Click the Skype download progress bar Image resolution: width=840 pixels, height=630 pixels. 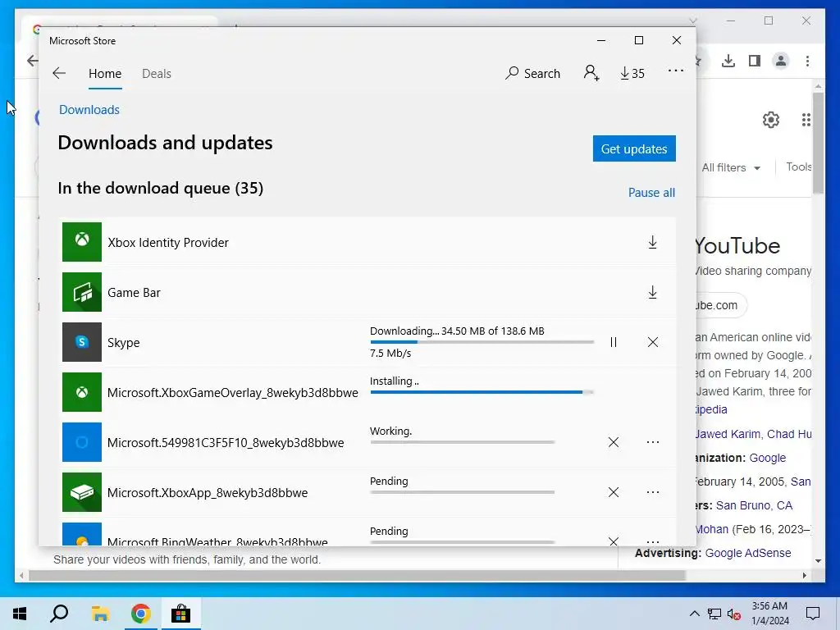click(x=482, y=342)
